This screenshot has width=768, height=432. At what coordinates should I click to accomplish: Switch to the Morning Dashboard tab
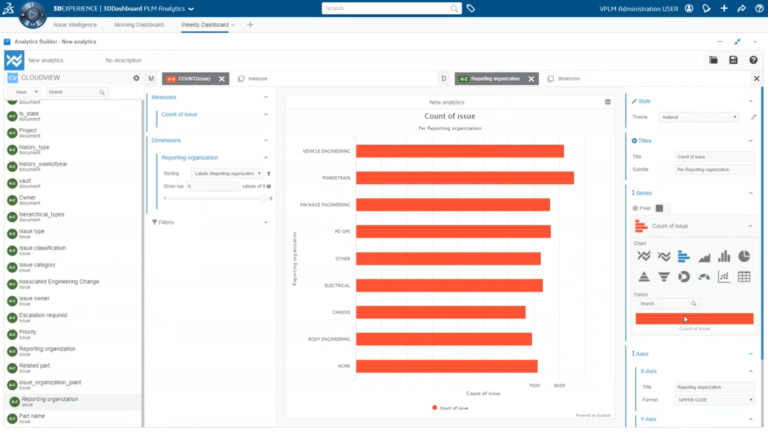point(139,24)
